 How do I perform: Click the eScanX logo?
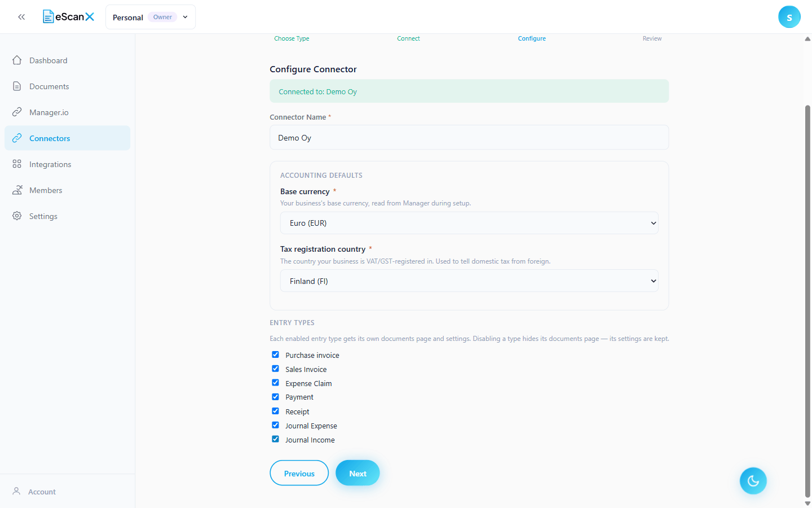(x=69, y=17)
